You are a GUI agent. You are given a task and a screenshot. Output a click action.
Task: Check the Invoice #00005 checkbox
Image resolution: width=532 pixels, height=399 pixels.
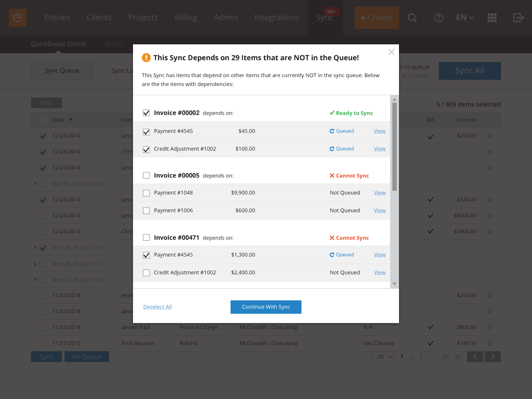[x=146, y=176]
